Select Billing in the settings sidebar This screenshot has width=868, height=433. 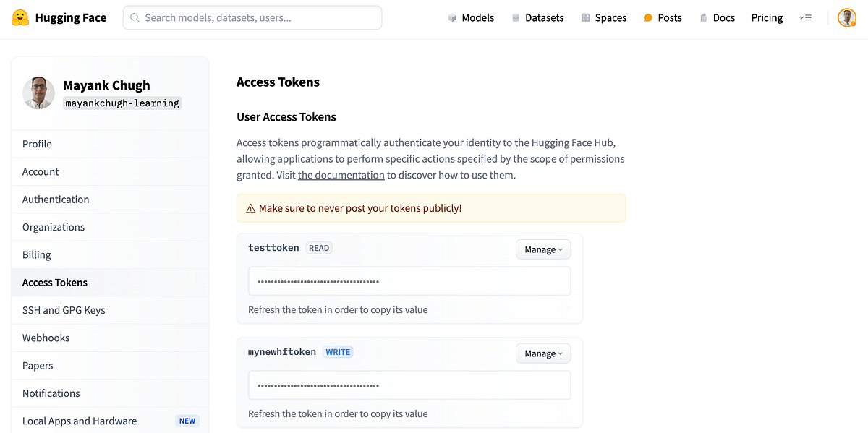[x=37, y=254]
